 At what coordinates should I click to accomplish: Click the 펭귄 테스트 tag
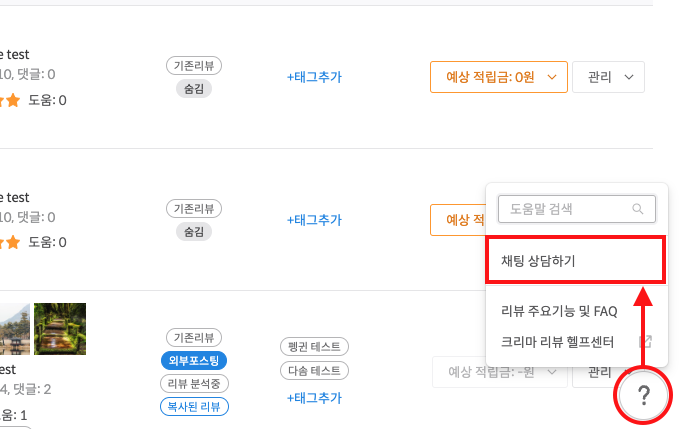(314, 346)
